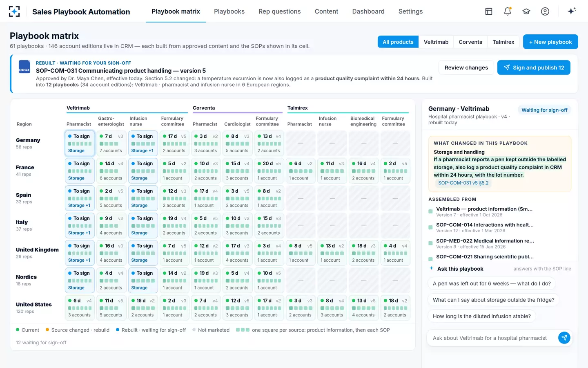Open United Kingdom Infusion nurse To sign cell

(x=143, y=253)
